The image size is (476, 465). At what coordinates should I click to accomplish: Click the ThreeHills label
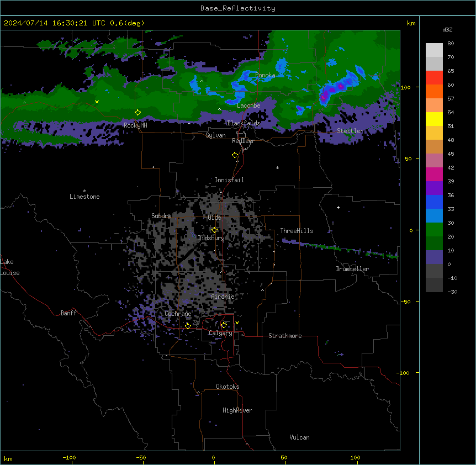pyautogui.click(x=297, y=231)
